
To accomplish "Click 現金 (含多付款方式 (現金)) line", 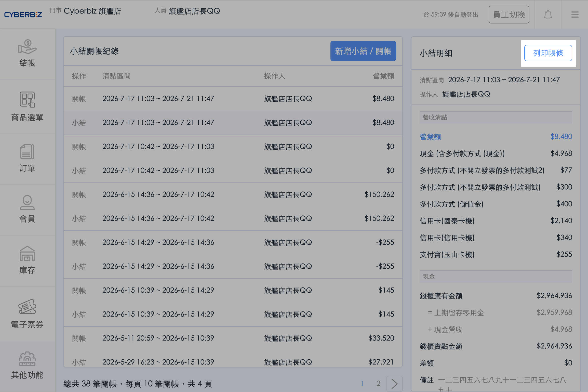I will (x=496, y=153).
